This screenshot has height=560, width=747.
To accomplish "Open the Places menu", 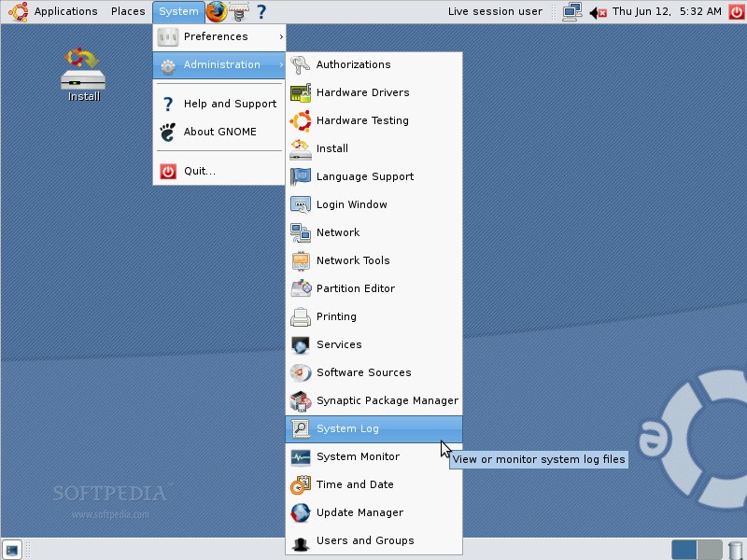I will [x=128, y=11].
